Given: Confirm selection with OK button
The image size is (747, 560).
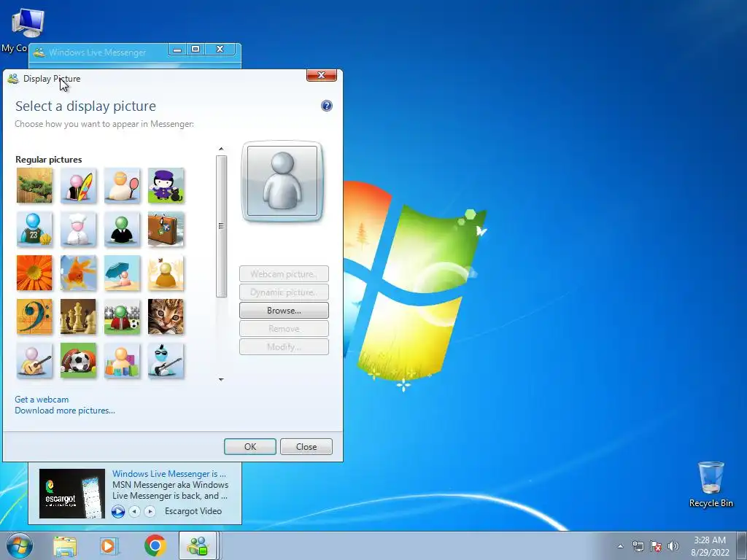Looking at the screenshot, I should [250, 447].
